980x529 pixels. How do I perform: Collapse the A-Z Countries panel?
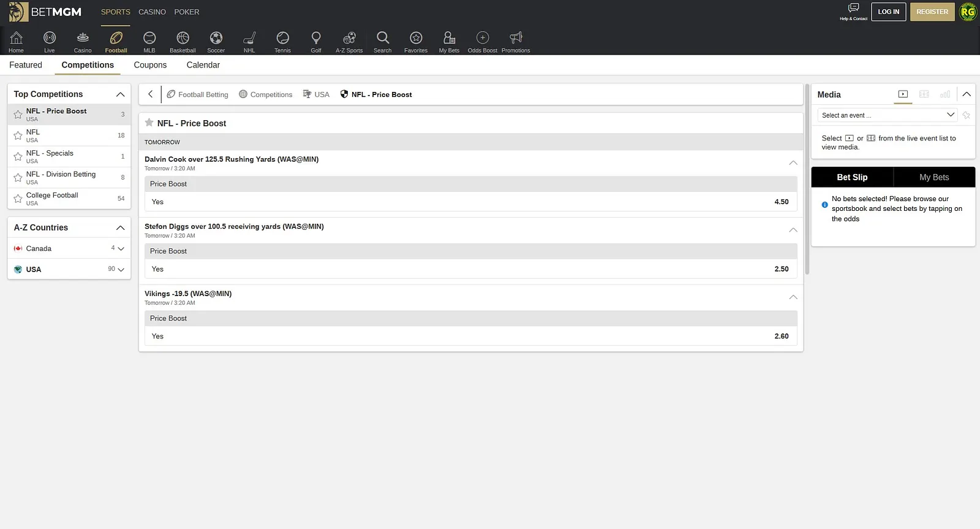[x=120, y=227]
